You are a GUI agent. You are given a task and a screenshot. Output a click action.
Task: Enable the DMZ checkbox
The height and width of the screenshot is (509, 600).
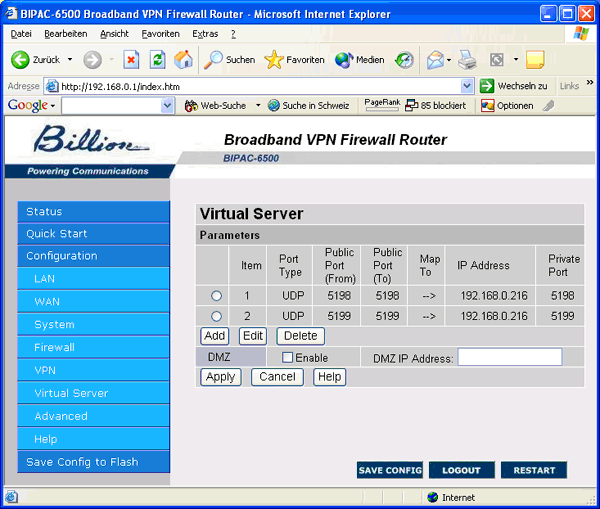pos(288,358)
